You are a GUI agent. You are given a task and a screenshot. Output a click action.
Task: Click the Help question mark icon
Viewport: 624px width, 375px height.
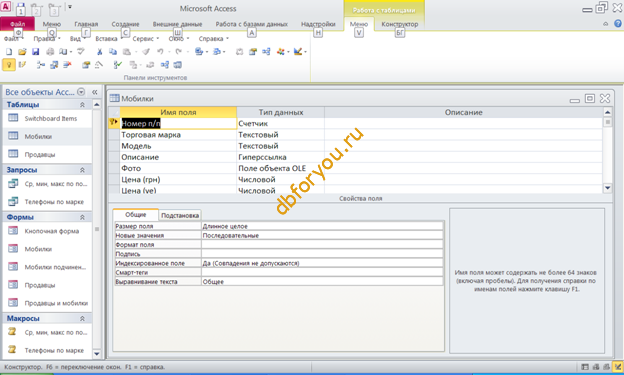pos(617,24)
